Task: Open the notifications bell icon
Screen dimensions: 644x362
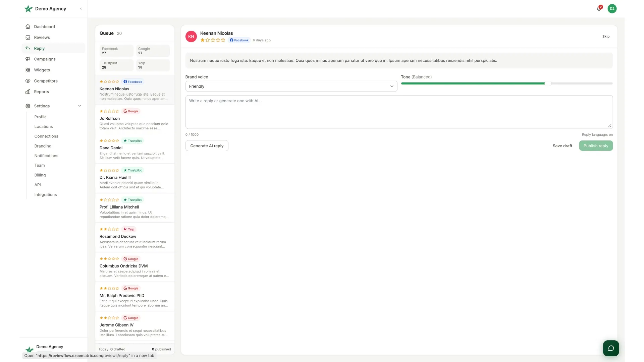Action: click(x=599, y=9)
